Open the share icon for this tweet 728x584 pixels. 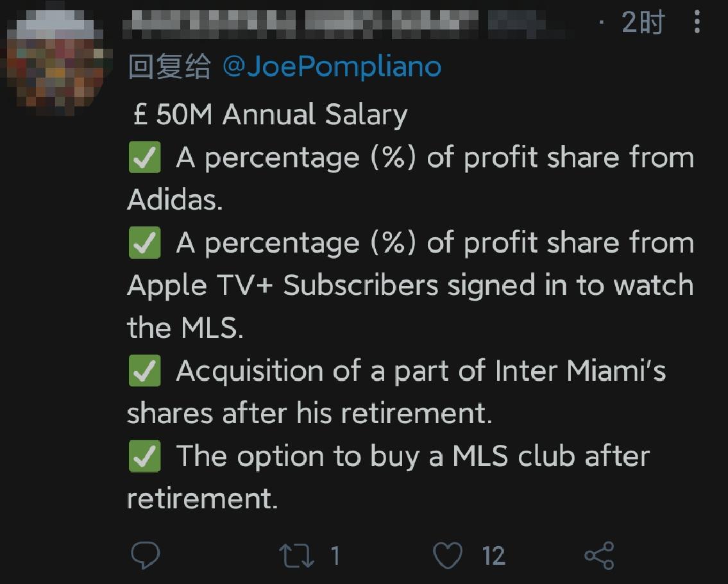tap(599, 555)
